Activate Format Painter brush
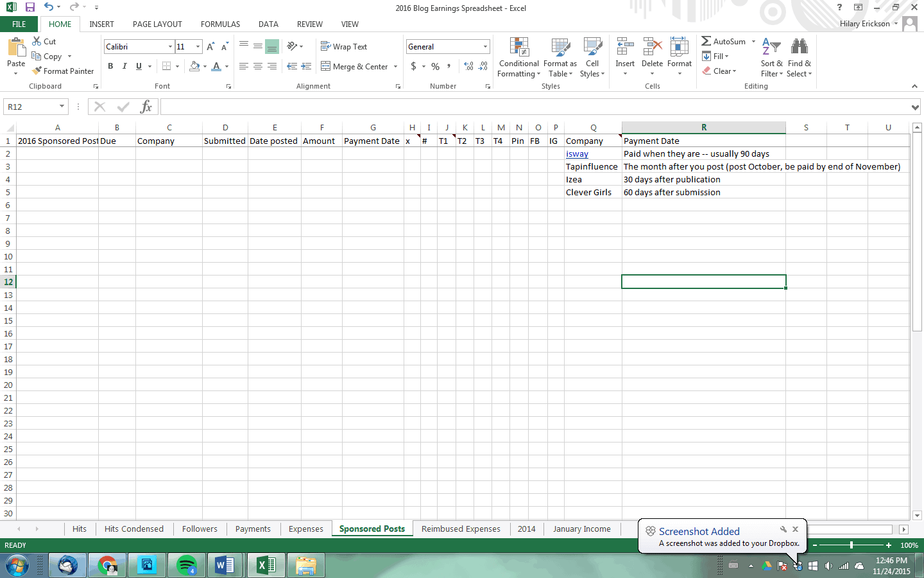The width and height of the screenshot is (924, 578). 63,71
